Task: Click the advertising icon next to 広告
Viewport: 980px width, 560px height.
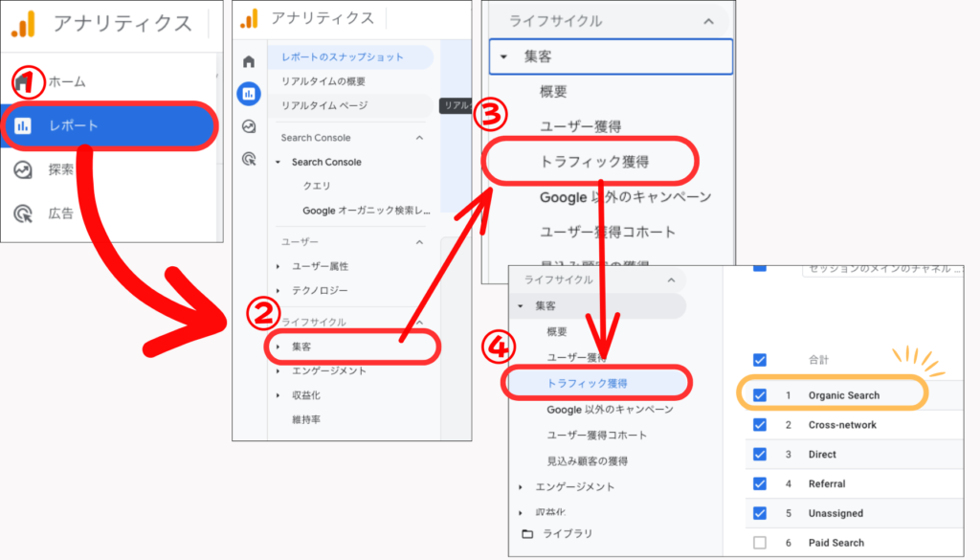Action: coord(23,213)
